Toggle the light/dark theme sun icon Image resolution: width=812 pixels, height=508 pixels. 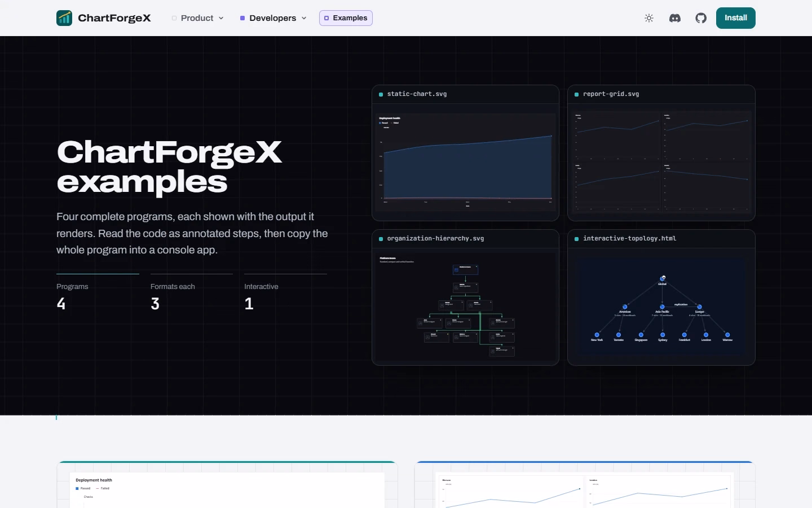(x=649, y=18)
